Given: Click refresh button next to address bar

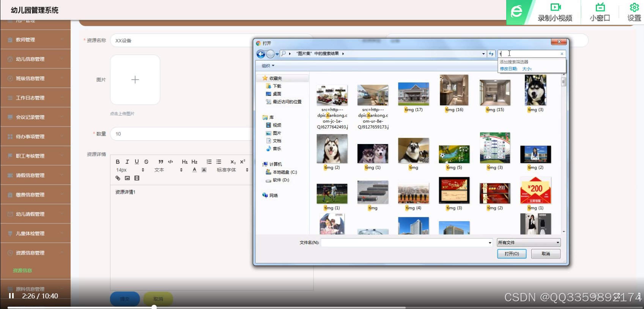Looking at the screenshot, I should tap(491, 54).
